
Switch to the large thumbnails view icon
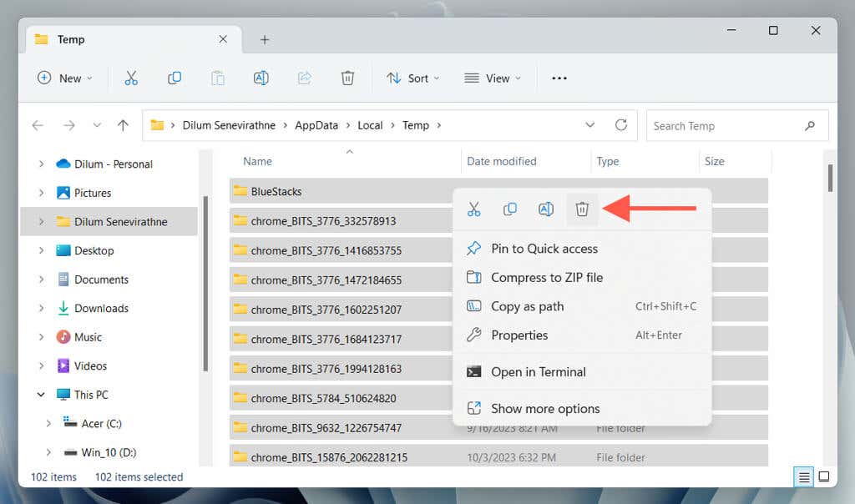pos(824,476)
